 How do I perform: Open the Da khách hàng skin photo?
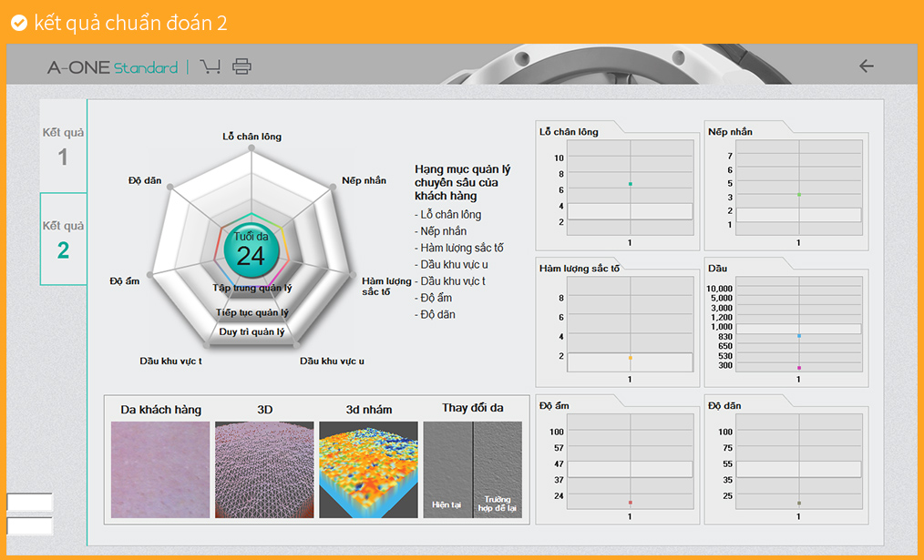point(160,469)
